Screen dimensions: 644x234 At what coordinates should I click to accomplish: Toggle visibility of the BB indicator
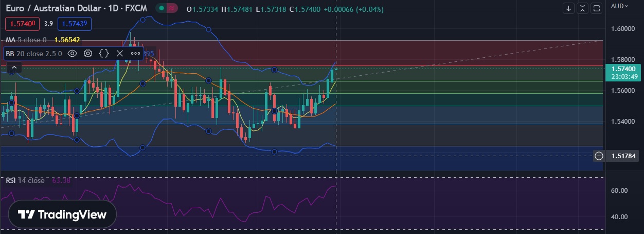click(73, 53)
